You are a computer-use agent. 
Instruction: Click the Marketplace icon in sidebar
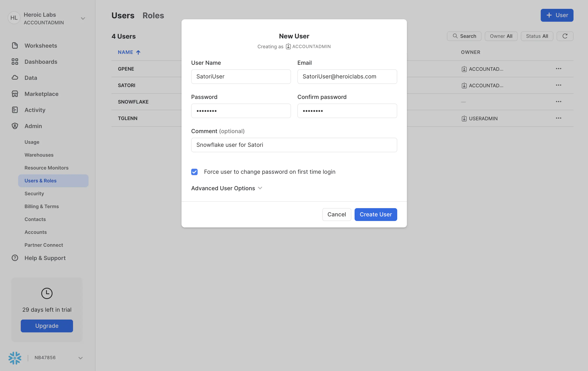click(14, 94)
